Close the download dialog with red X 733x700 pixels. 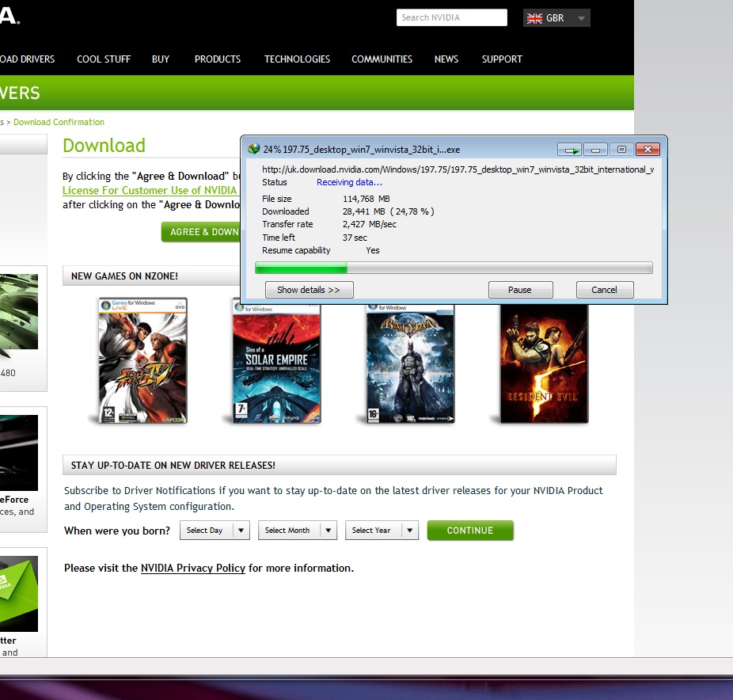point(648,150)
